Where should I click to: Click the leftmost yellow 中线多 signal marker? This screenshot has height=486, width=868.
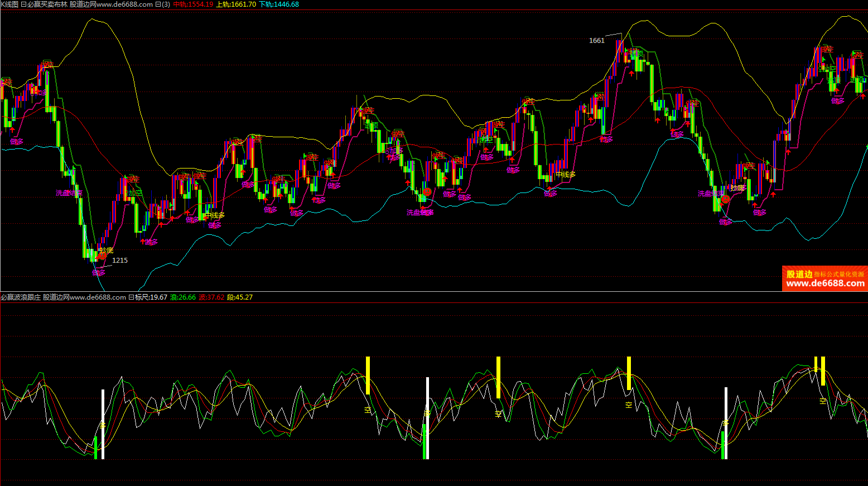coord(214,215)
